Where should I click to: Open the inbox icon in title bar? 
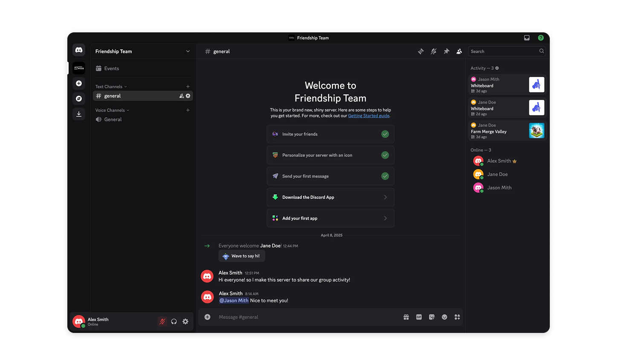point(527,38)
